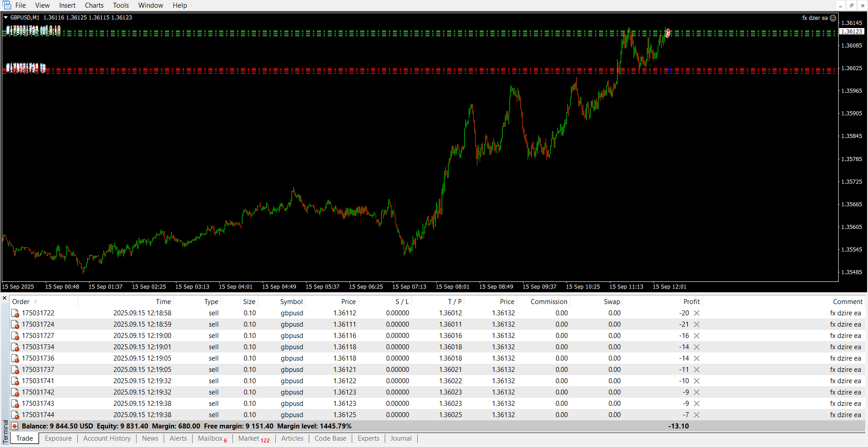
Task: Click the order icon beside 175031727
Action: (x=15, y=336)
